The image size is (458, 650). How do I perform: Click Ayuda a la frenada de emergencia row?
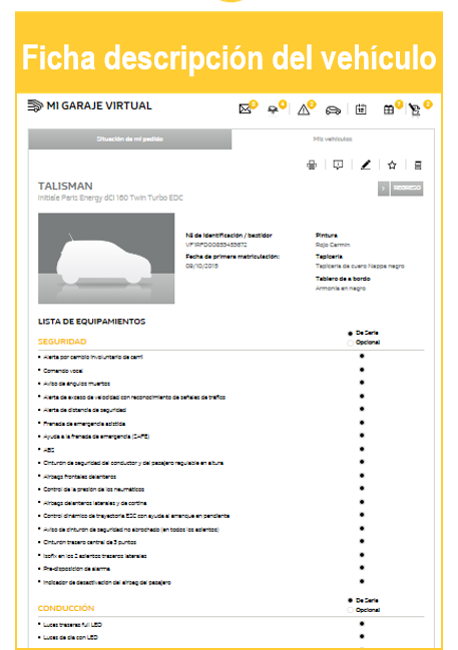click(231, 437)
